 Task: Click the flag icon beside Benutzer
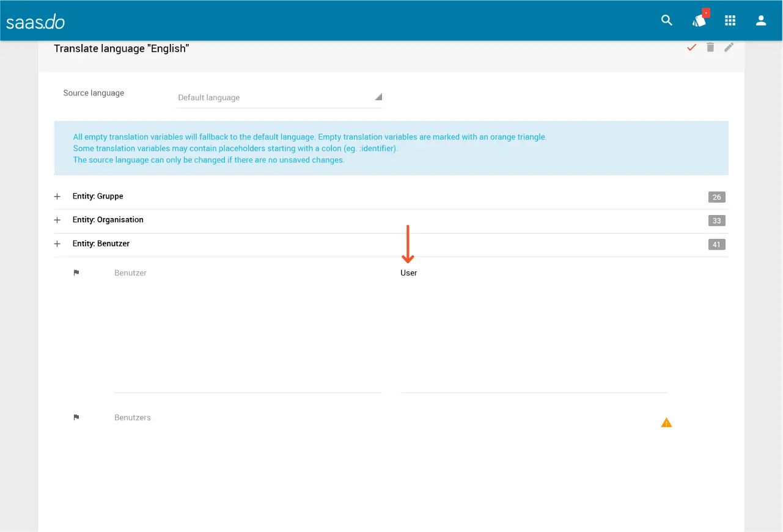(x=76, y=273)
